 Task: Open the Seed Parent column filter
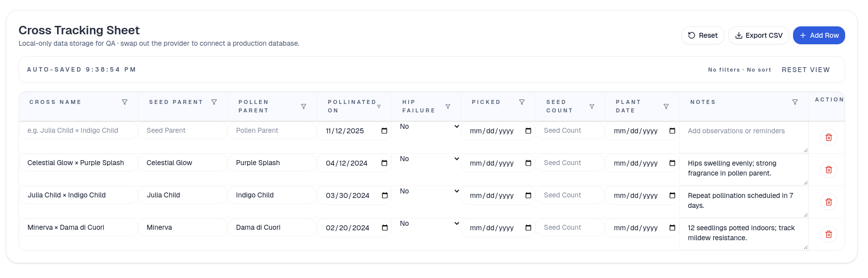(214, 102)
